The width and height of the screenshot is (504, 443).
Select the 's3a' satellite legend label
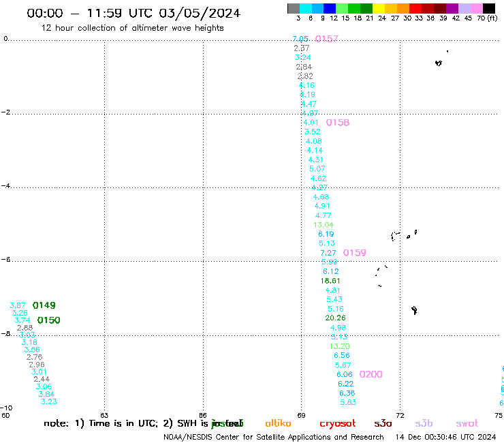383,423
